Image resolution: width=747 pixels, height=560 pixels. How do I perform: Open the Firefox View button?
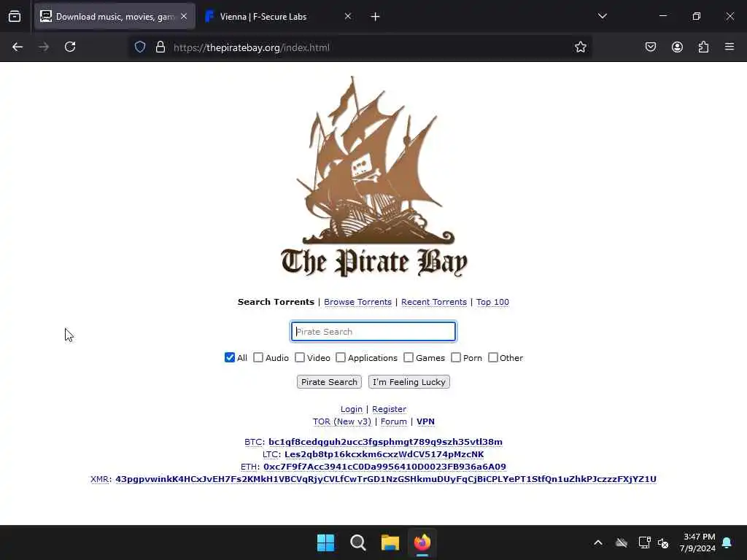coord(15,17)
